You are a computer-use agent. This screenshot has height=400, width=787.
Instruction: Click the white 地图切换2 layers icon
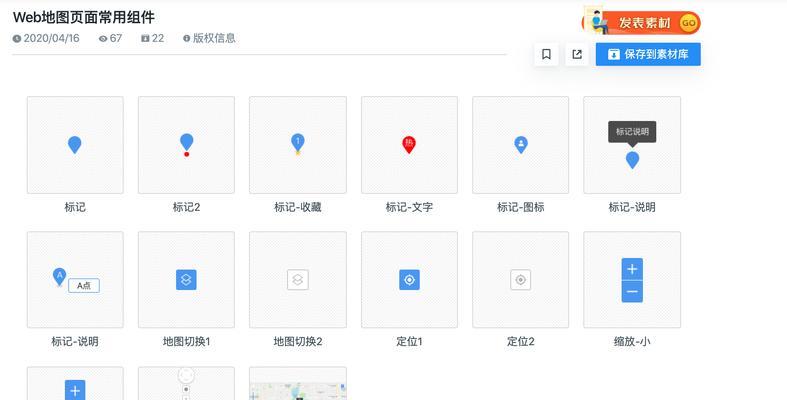tap(298, 280)
